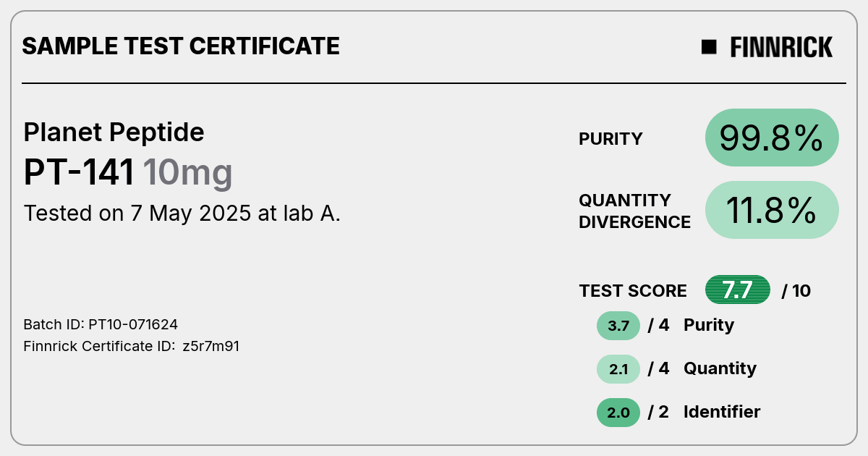Click the 10mg dosage label
The image size is (868, 456).
point(187,173)
